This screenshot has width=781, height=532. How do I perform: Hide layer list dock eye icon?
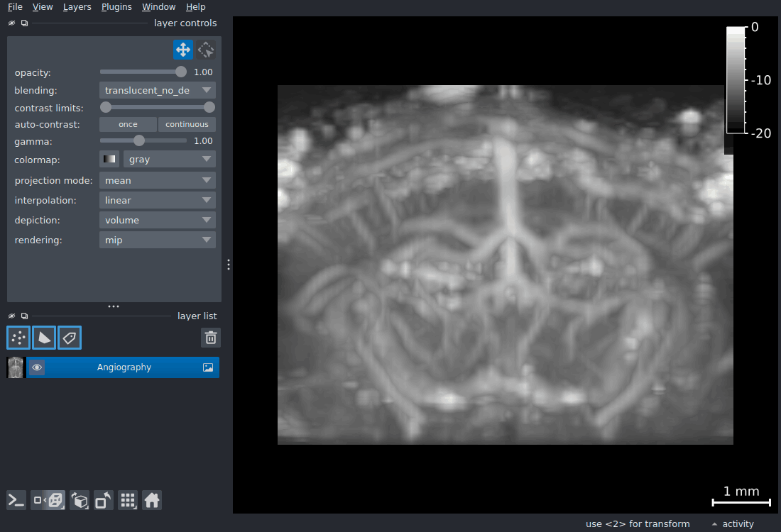click(x=12, y=316)
